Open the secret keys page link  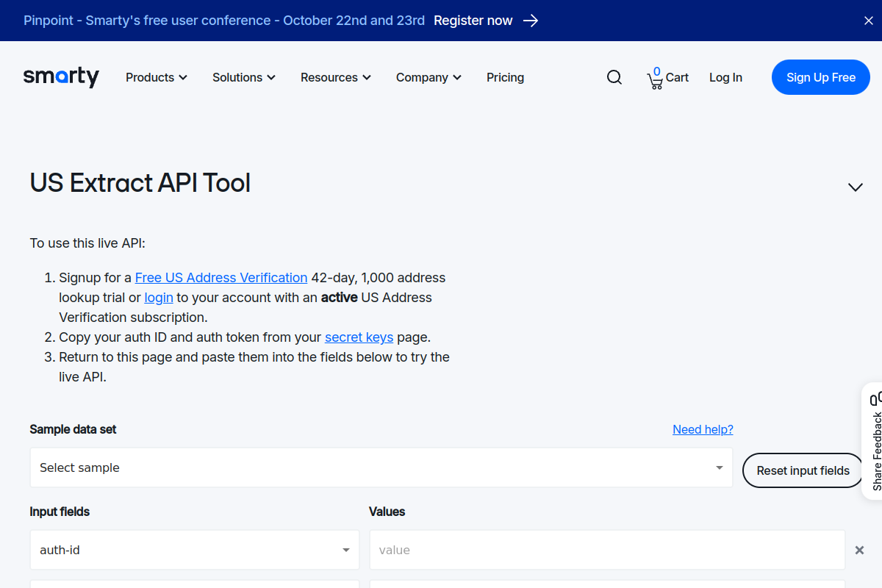tap(359, 337)
